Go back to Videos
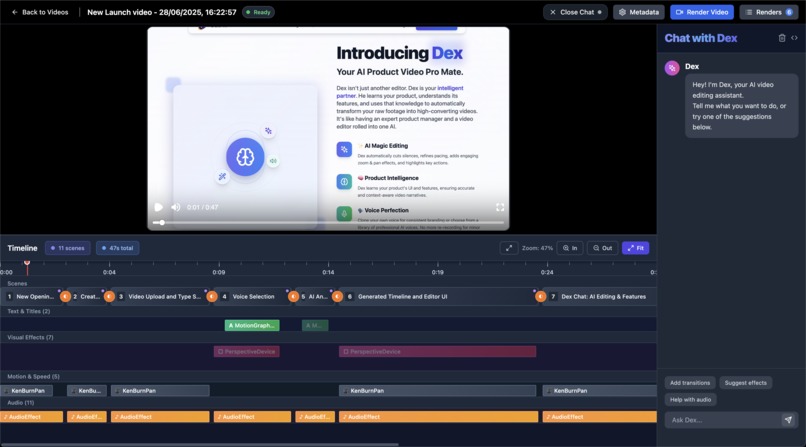Image resolution: width=806 pixels, height=447 pixels. [x=40, y=12]
